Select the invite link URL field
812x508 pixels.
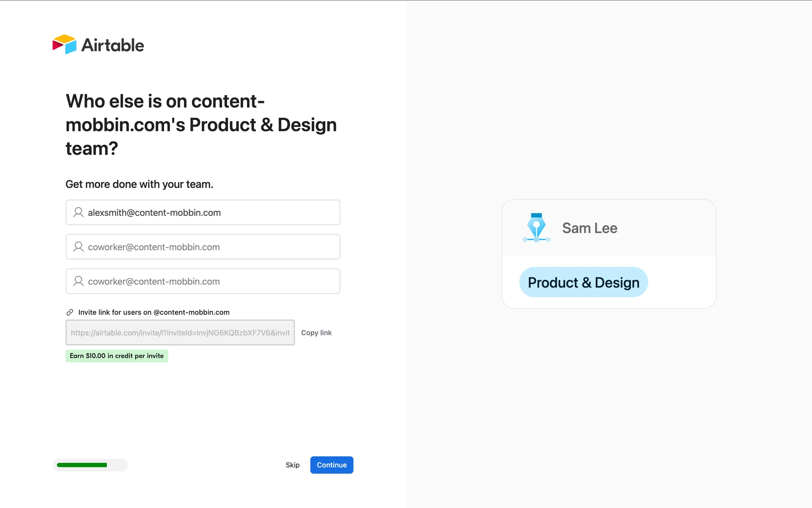click(180, 333)
